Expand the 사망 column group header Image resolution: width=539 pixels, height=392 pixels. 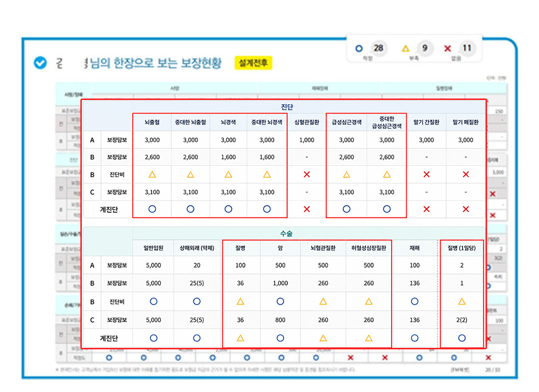[175, 87]
